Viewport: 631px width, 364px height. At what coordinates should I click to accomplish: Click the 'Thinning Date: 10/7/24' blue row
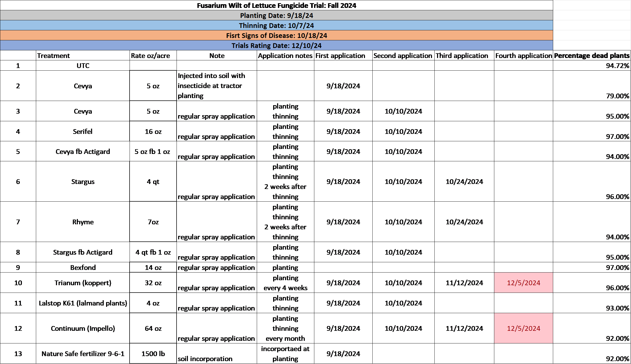(x=276, y=25)
